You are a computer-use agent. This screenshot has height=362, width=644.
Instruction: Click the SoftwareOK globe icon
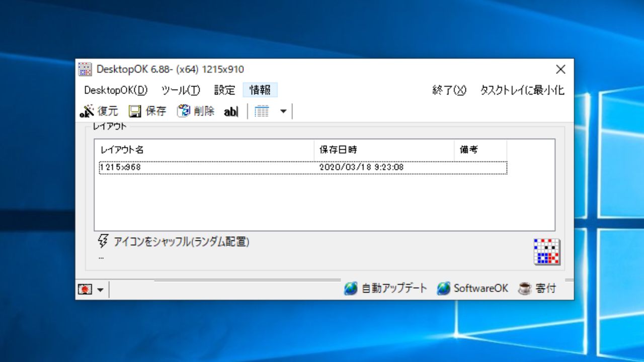tap(443, 289)
